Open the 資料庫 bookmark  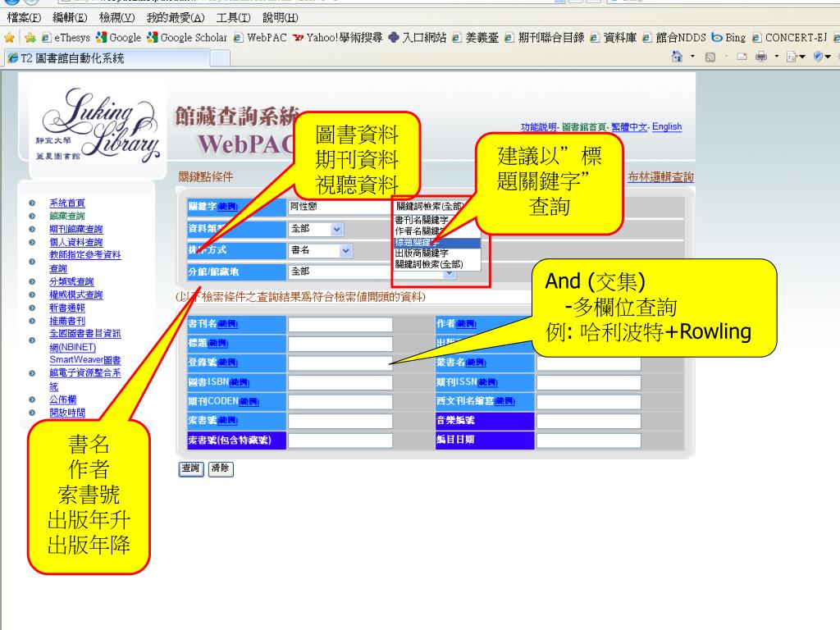click(614, 38)
